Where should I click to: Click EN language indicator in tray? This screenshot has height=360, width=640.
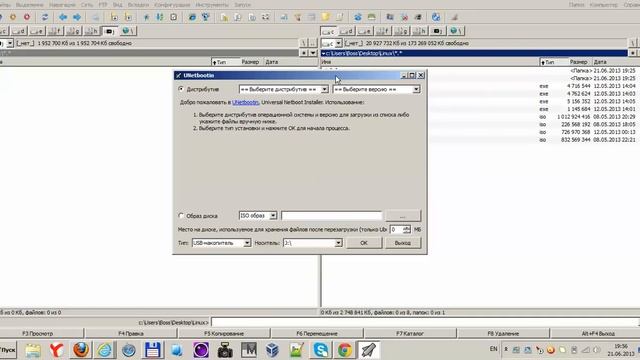(x=493, y=349)
